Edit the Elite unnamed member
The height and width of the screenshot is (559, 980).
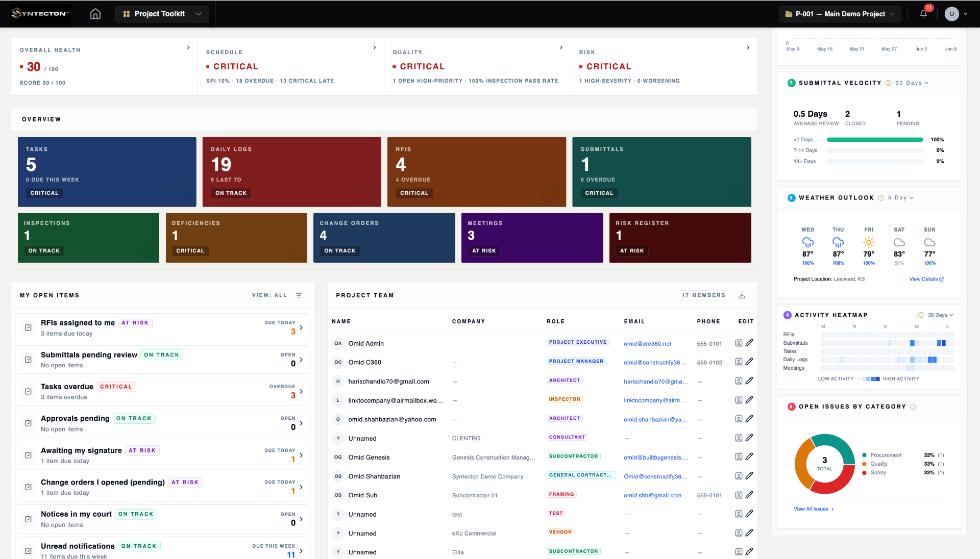(749, 552)
